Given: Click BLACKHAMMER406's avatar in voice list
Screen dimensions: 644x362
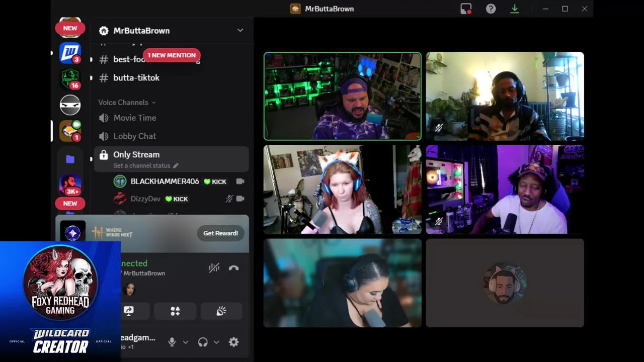Looking at the screenshot, I should [x=120, y=182].
